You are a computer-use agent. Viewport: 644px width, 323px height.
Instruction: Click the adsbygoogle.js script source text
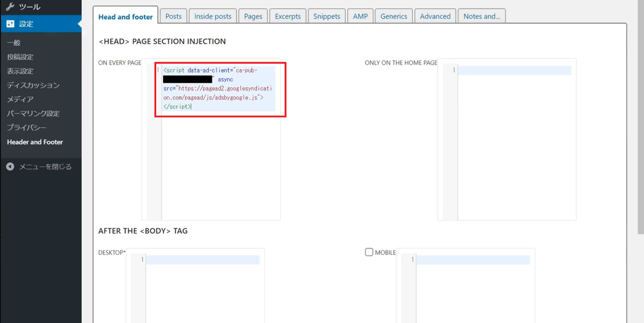[x=219, y=93]
